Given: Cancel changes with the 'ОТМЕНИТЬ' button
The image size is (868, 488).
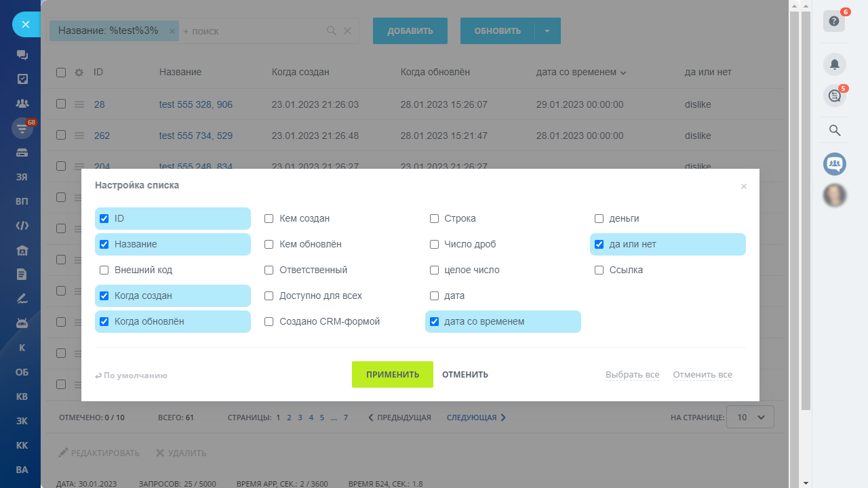Looking at the screenshot, I should [465, 375].
